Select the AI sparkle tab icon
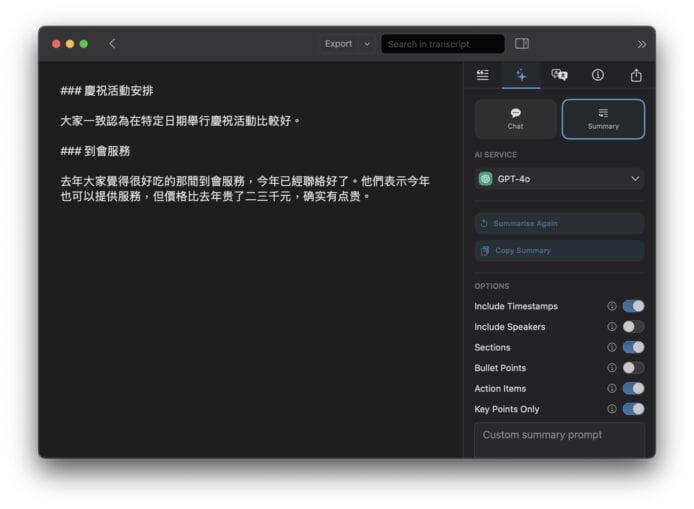 tap(521, 75)
